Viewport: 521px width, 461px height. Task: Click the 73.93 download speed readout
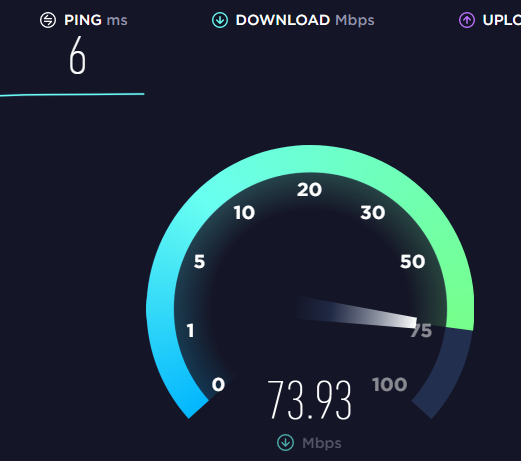point(310,400)
